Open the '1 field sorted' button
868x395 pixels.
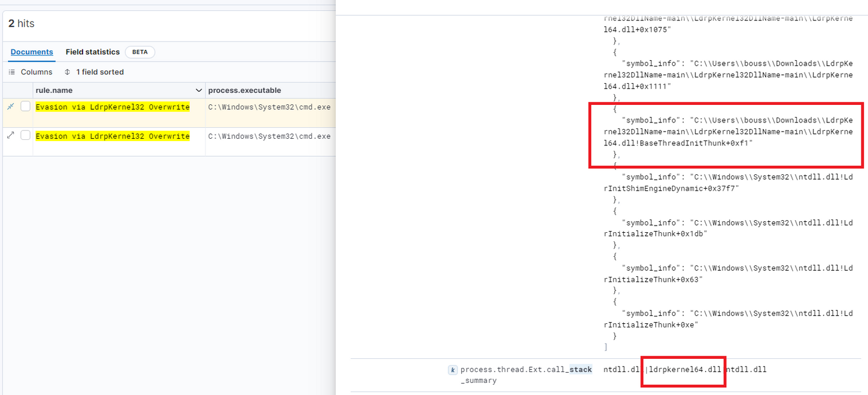(94, 72)
